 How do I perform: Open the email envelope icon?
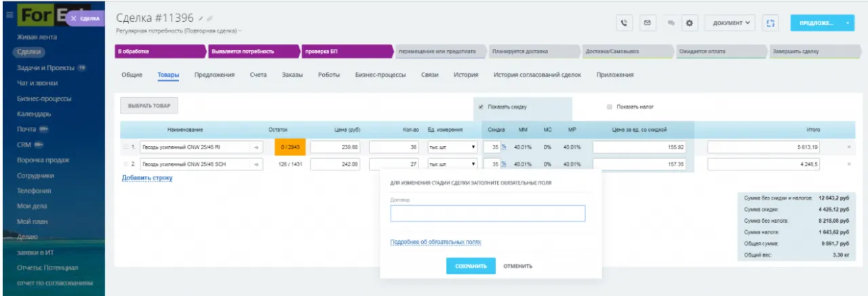click(x=647, y=23)
